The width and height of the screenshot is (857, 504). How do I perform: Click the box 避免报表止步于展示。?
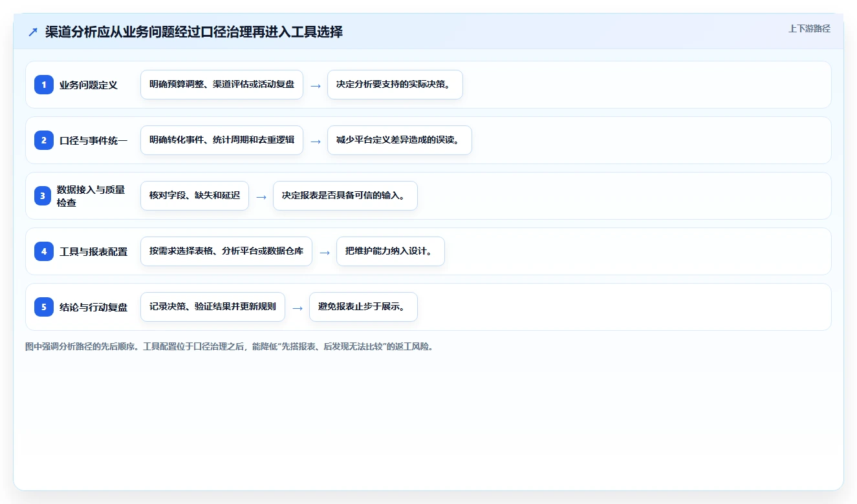pos(363,307)
